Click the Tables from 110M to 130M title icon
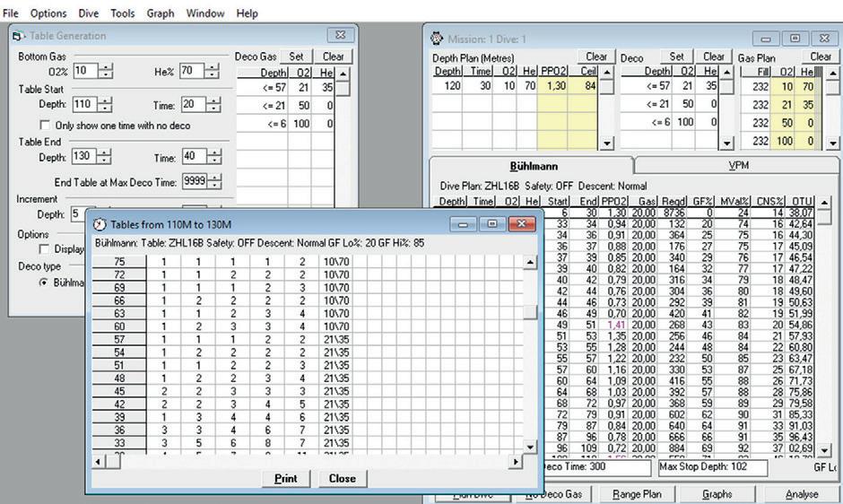The image size is (843, 504). coord(100,224)
